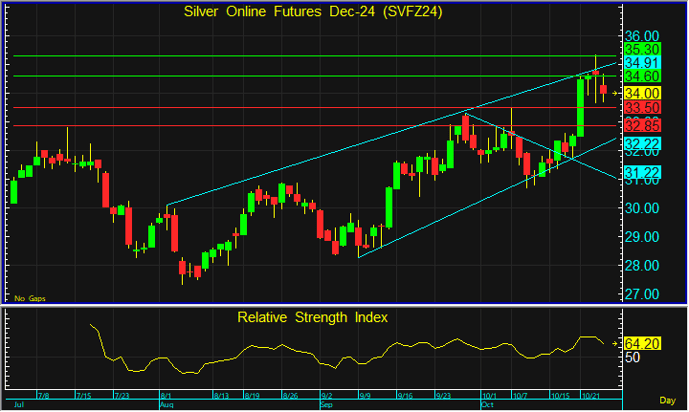The height and width of the screenshot is (412, 689).
Task: Select the cyan 32.22 trendline label
Action: click(640, 144)
